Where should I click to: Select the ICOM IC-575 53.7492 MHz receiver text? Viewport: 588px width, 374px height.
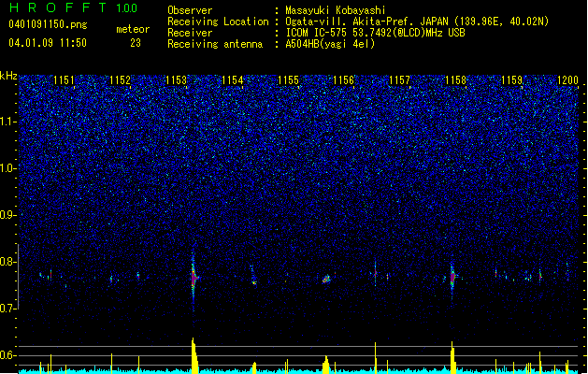pos(375,33)
